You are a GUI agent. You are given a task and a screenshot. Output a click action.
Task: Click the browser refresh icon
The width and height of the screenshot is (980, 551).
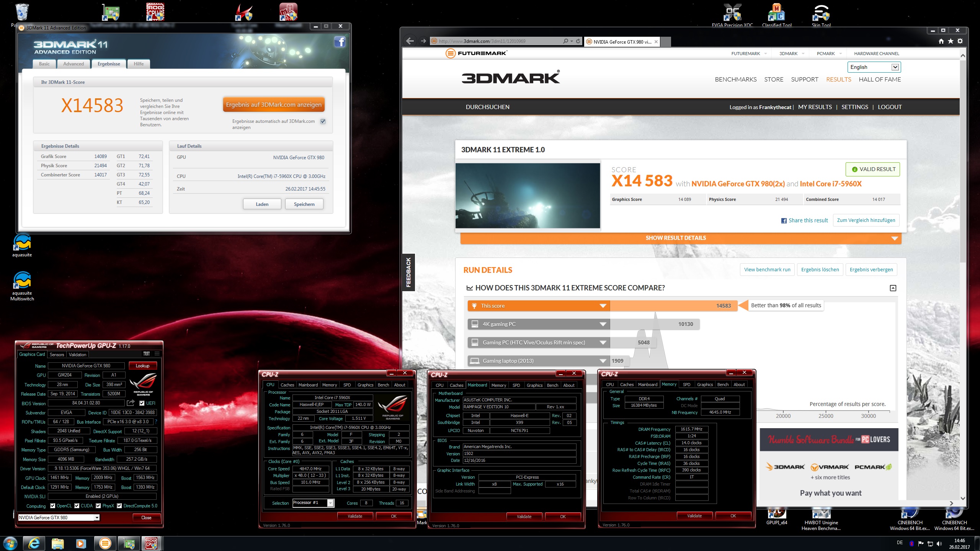point(578,41)
